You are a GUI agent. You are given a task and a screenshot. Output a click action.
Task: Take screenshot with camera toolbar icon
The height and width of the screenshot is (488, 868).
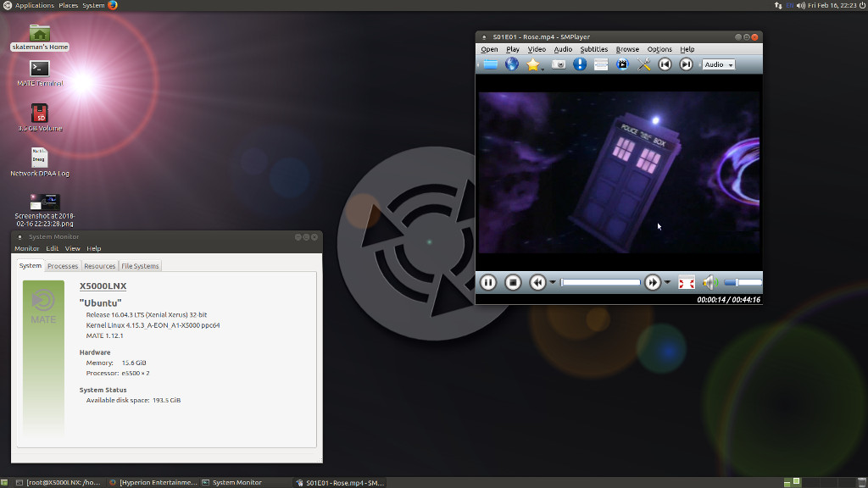(559, 64)
